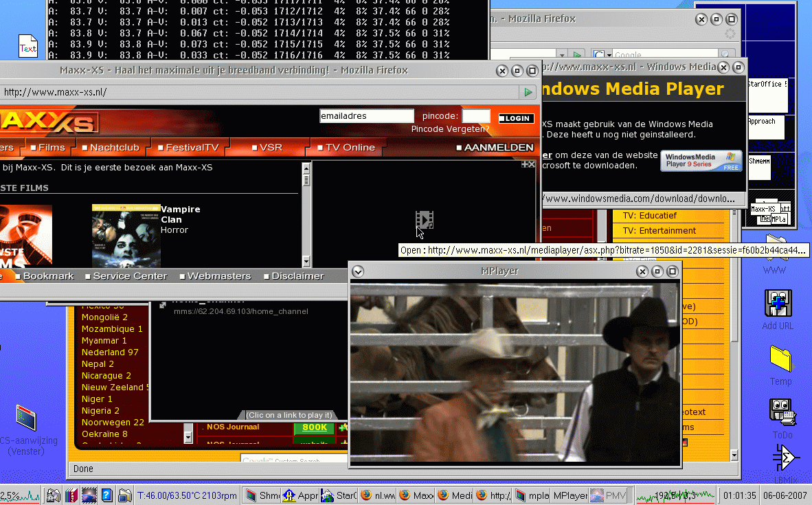The height and width of the screenshot is (505, 812).
Task: Click the blue help question-mark taskbar icon
Action: click(x=106, y=495)
